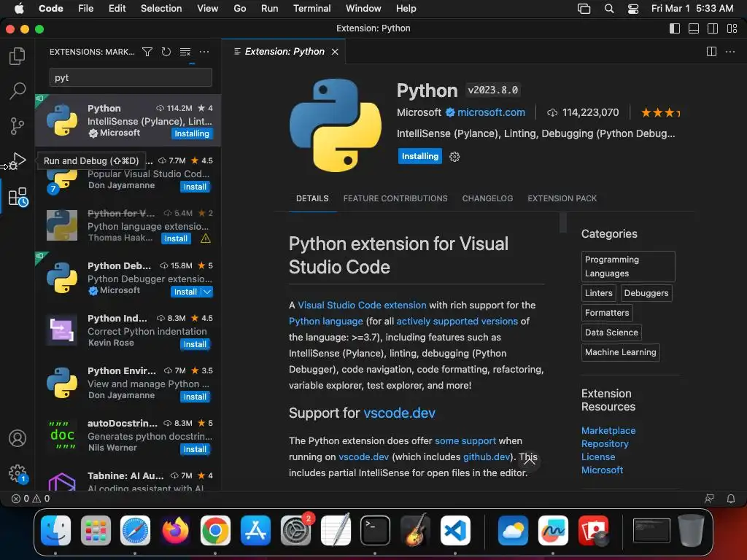This screenshot has height=560, width=747.
Task: Open Marketplace resource link
Action: 608,430
